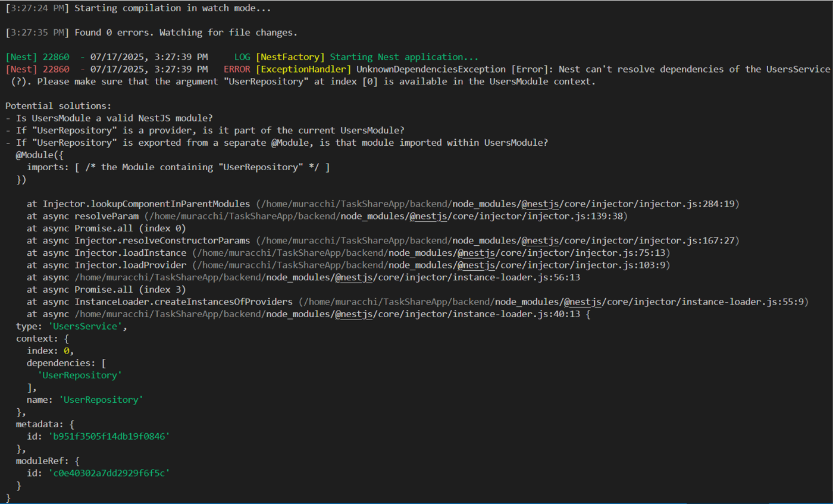The width and height of the screenshot is (833, 504).
Task: Click 'UnknownDependenciesException' text
Action: click(x=431, y=70)
